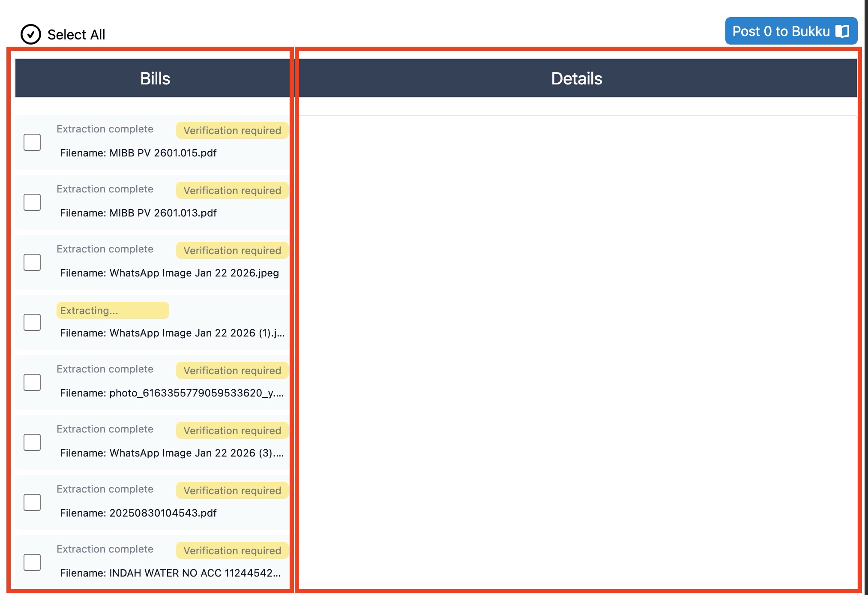Image resolution: width=868 pixels, height=595 pixels.
Task: Check the MIBB PV 2601.015.pdf checkbox
Action: pyautogui.click(x=32, y=142)
